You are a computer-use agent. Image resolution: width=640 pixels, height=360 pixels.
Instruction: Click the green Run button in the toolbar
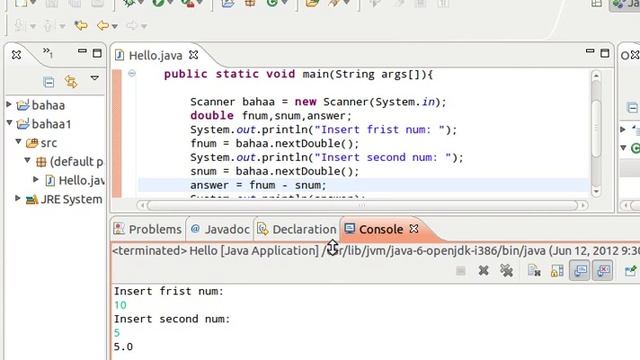pos(158,3)
